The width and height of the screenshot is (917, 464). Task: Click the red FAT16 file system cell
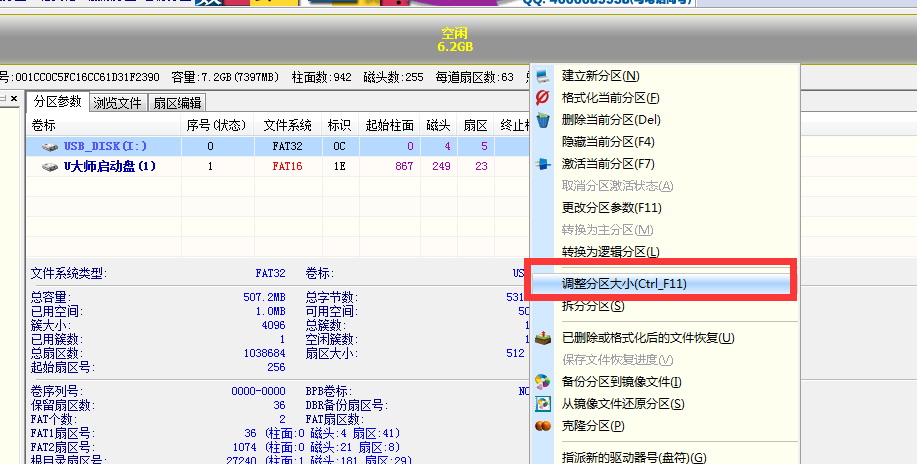(x=287, y=167)
